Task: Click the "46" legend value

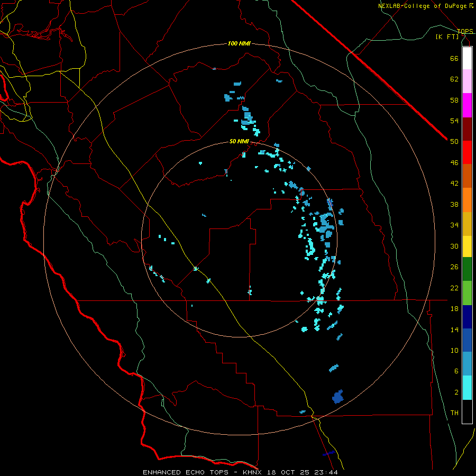Action: [454, 163]
